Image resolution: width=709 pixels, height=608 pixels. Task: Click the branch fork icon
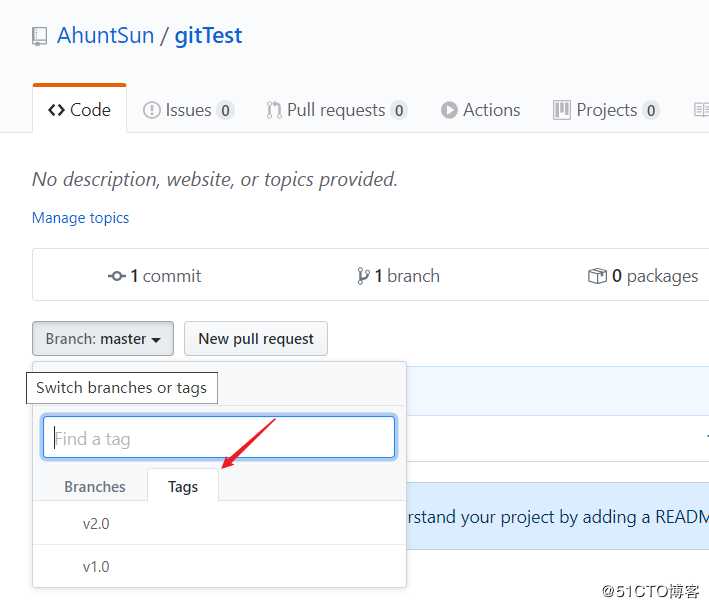363,276
